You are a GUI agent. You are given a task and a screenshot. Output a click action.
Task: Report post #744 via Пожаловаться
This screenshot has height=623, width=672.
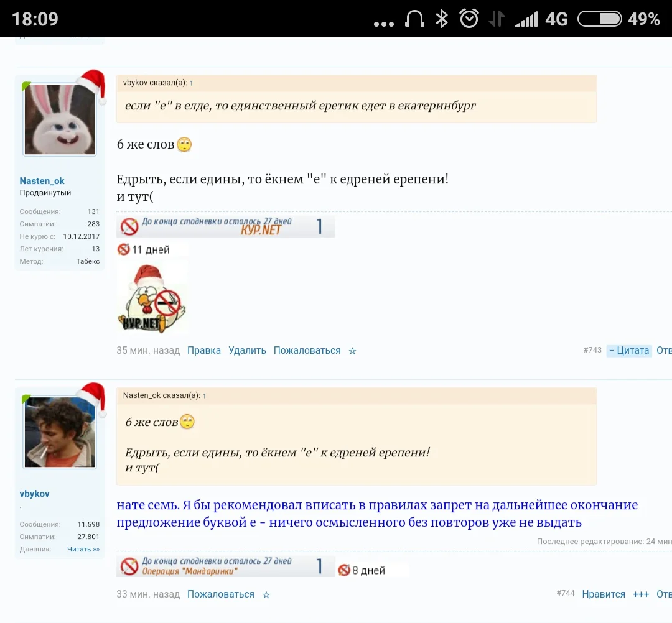pyautogui.click(x=221, y=594)
